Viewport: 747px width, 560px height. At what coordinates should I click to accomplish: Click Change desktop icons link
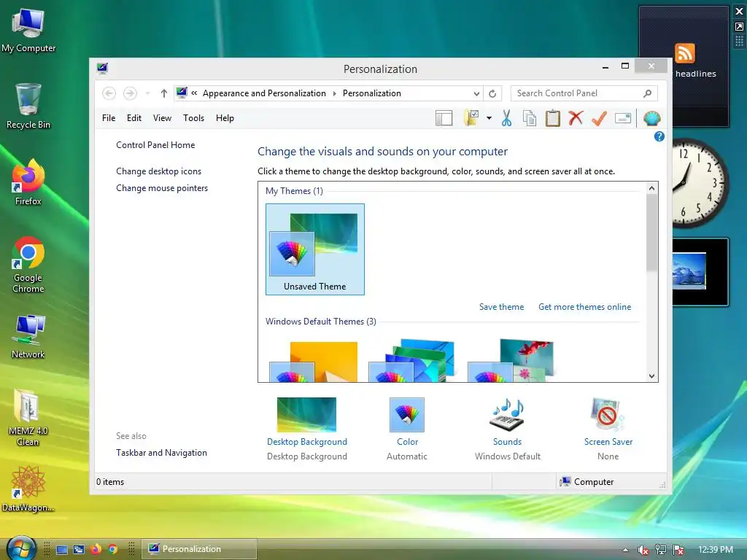tap(158, 171)
